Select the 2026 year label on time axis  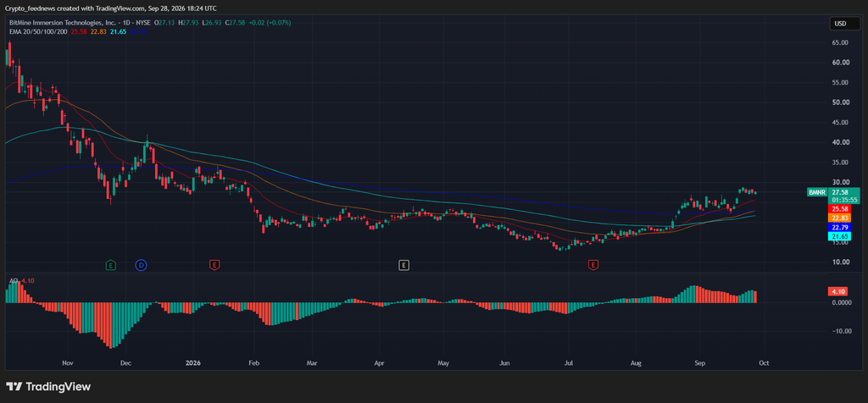point(193,363)
